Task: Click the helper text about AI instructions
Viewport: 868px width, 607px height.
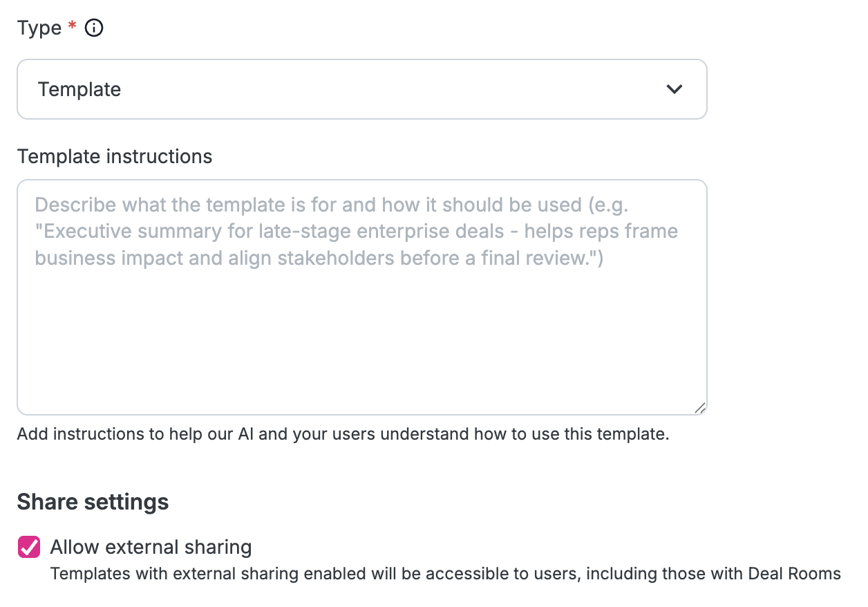Action: click(x=343, y=435)
